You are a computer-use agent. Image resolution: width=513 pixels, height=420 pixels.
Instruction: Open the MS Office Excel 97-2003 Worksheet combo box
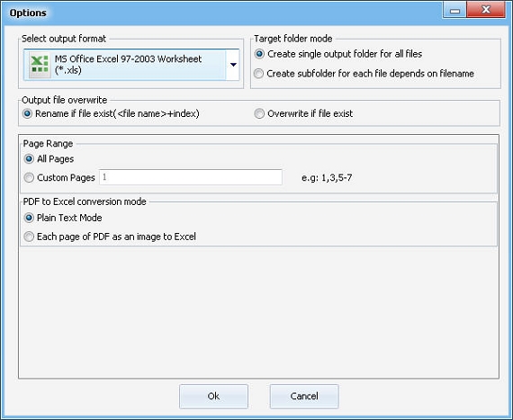pos(131,65)
